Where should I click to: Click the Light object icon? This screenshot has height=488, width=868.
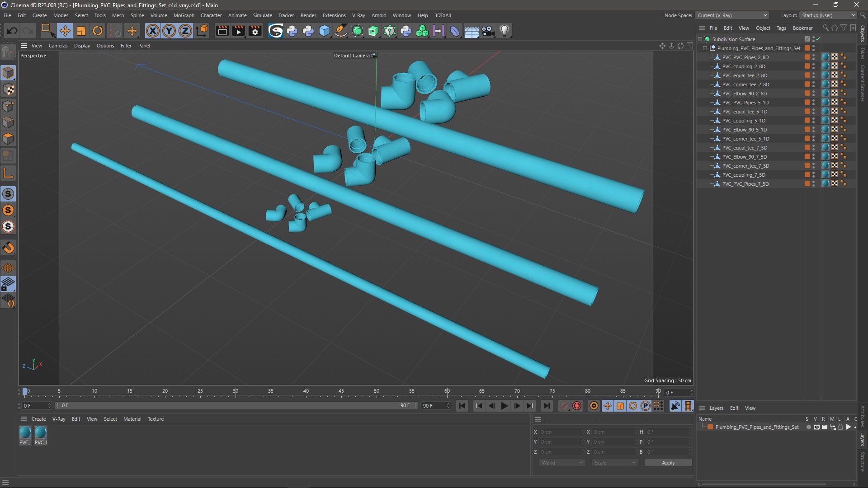[505, 31]
